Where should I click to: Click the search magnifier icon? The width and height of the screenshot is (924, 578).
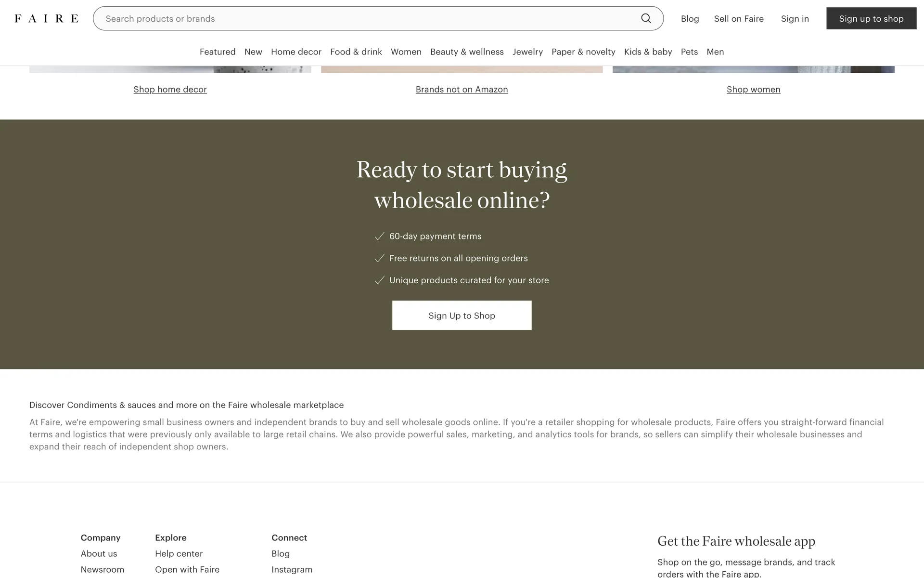tap(646, 18)
